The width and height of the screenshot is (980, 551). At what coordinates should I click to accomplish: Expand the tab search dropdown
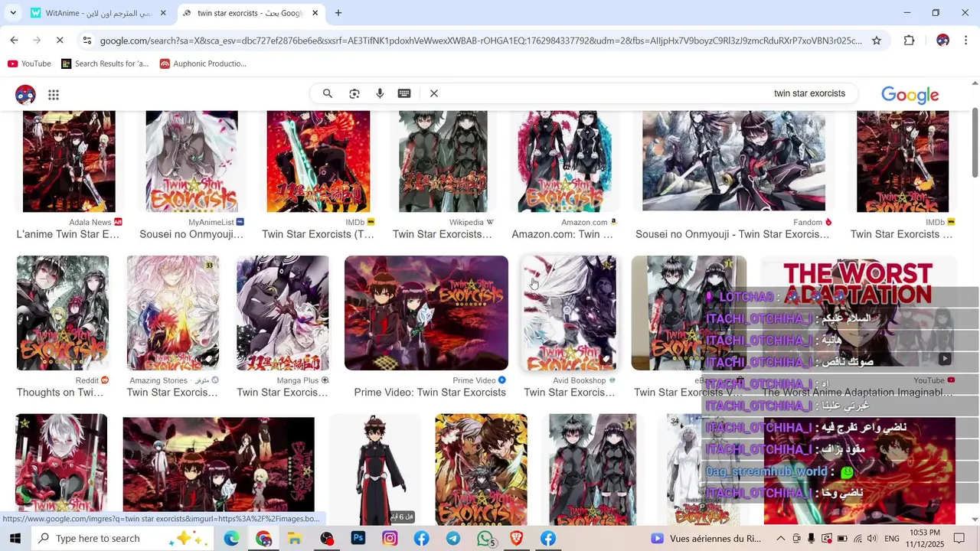13,13
